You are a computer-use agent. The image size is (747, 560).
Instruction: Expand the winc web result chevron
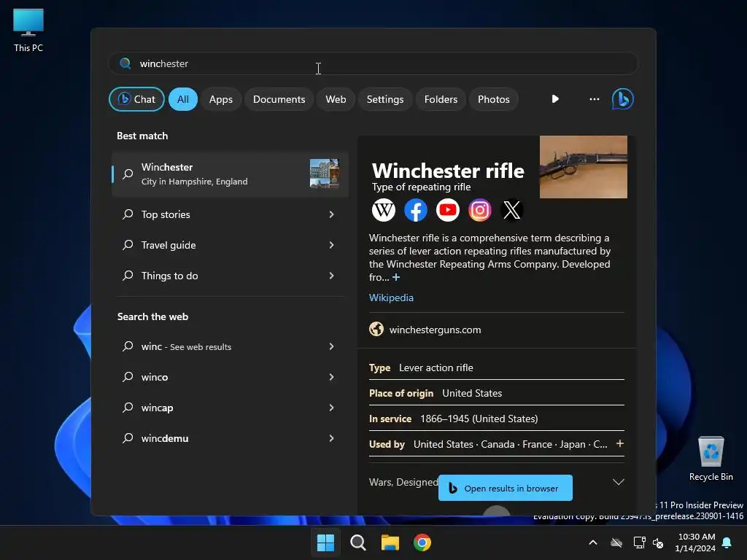(x=332, y=346)
